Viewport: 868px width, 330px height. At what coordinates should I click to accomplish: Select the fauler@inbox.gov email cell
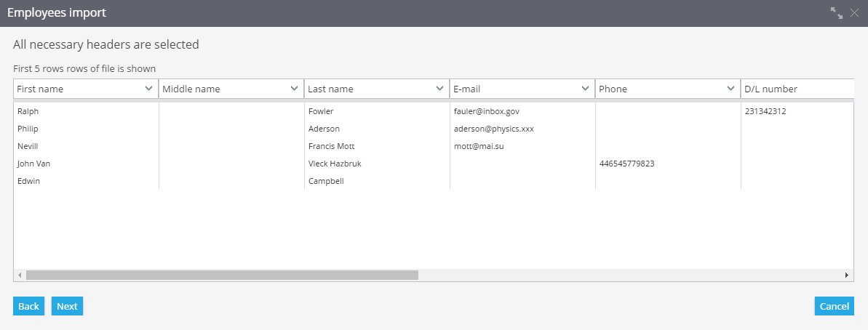(522, 111)
